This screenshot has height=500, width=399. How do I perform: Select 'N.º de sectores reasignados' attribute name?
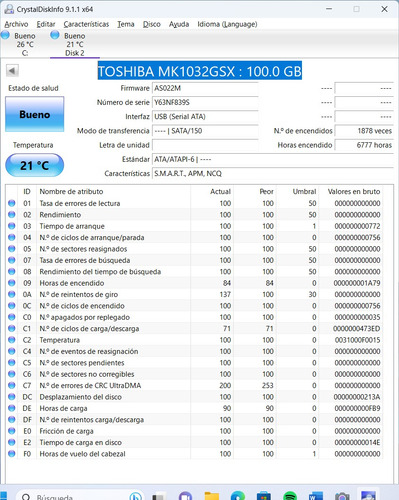[83, 249]
